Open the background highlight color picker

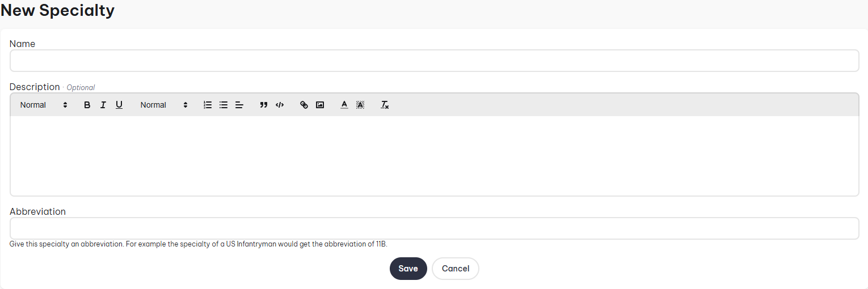pyautogui.click(x=360, y=105)
